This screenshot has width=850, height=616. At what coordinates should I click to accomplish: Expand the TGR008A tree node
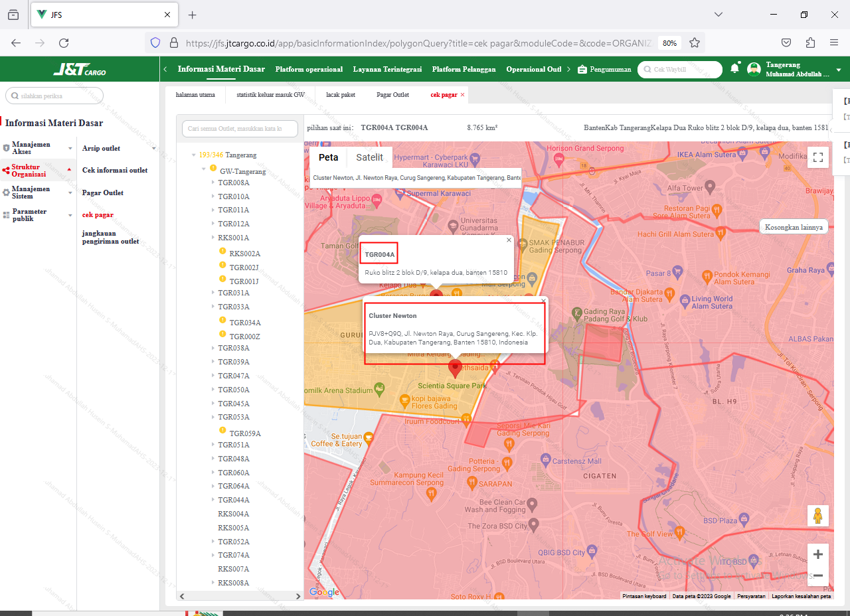pos(213,183)
